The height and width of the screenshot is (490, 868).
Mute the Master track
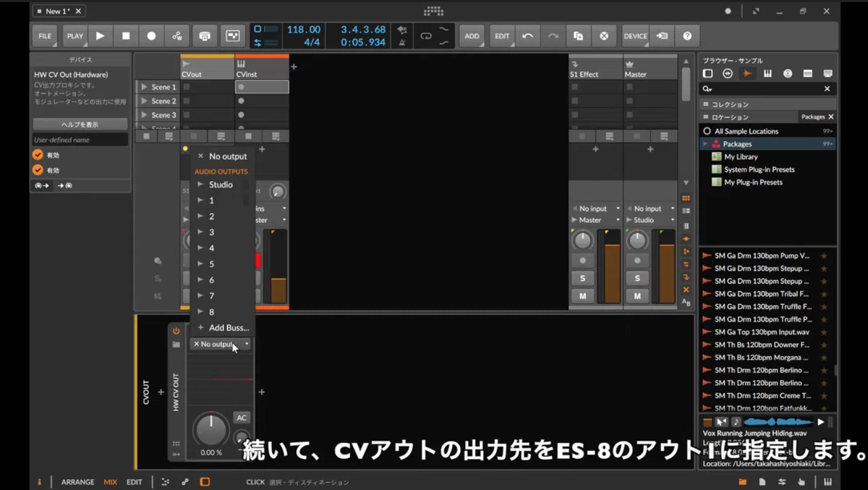click(x=637, y=296)
